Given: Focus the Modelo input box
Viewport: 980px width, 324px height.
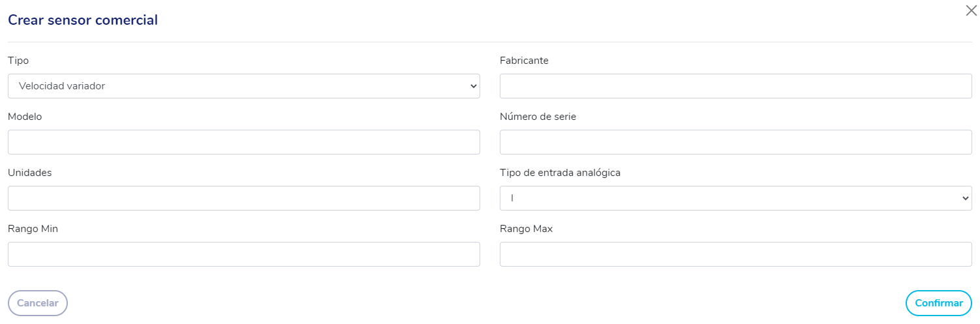Looking at the screenshot, I should pos(243,142).
